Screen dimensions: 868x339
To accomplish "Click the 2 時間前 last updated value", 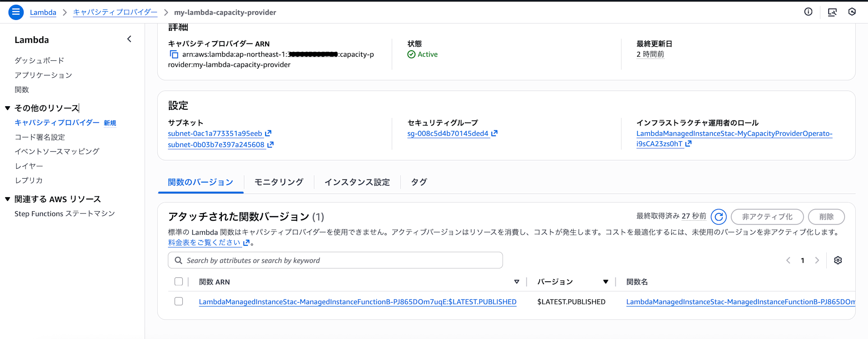I will tap(650, 54).
